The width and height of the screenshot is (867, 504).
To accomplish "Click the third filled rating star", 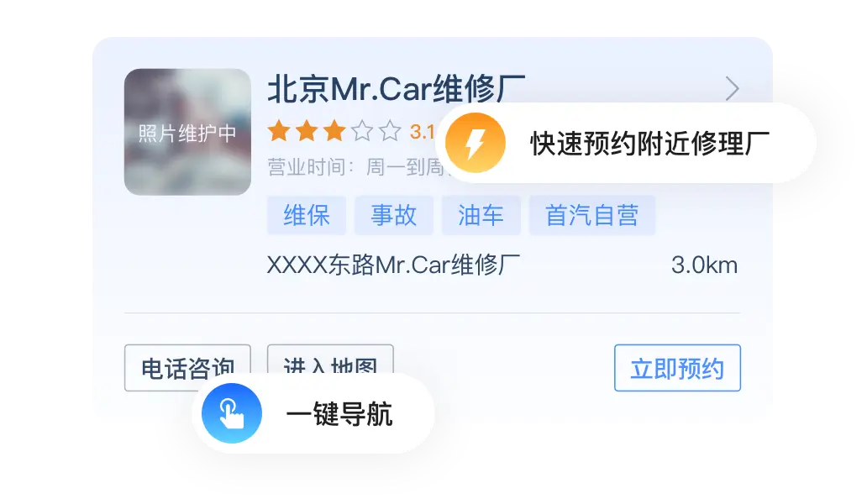I will point(334,132).
